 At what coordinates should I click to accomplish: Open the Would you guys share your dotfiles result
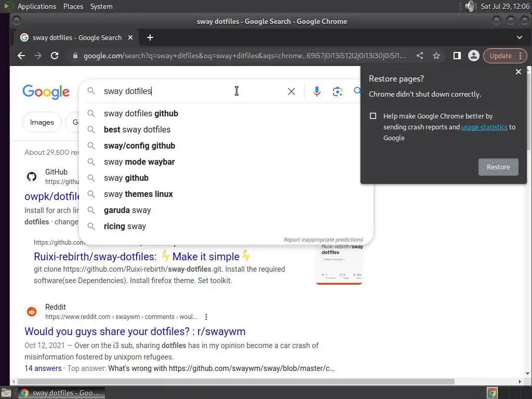tap(135, 331)
